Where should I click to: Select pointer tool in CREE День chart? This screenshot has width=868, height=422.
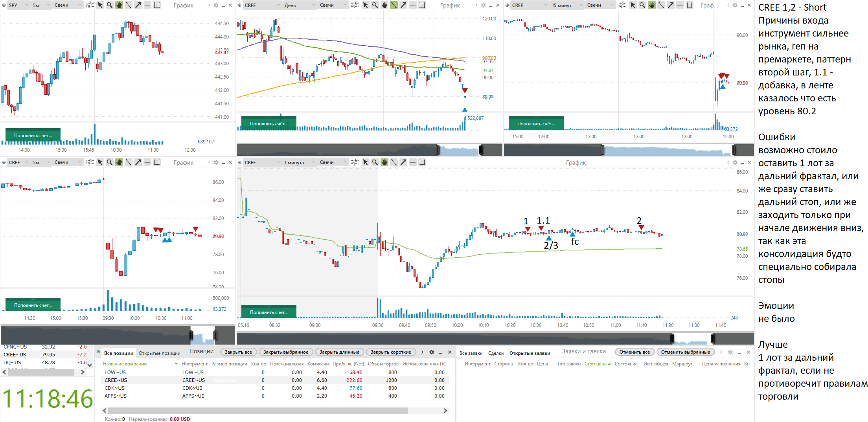coord(365,5)
